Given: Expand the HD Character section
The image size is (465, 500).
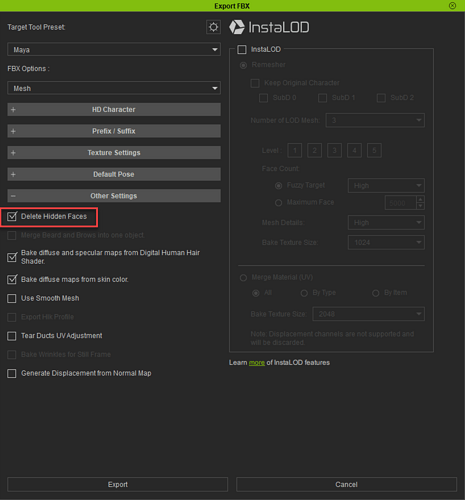Looking at the screenshot, I should pyautogui.click(x=114, y=109).
